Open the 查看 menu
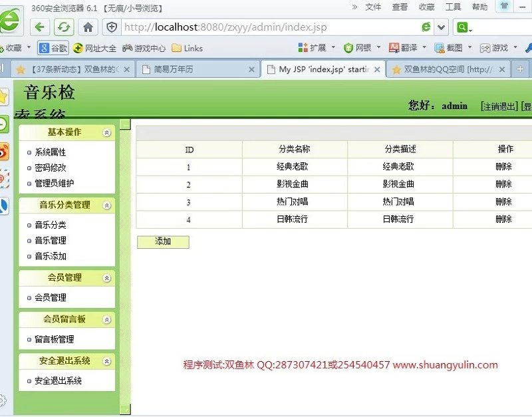Image resolution: width=532 pixels, height=417 pixels. 400,7
